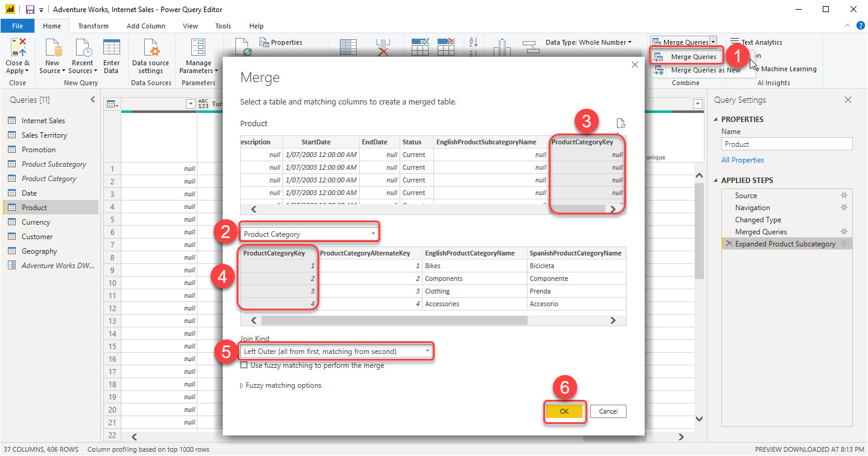Switch to the Help tab
Viewport: 868px width, 456px height.
click(x=257, y=26)
